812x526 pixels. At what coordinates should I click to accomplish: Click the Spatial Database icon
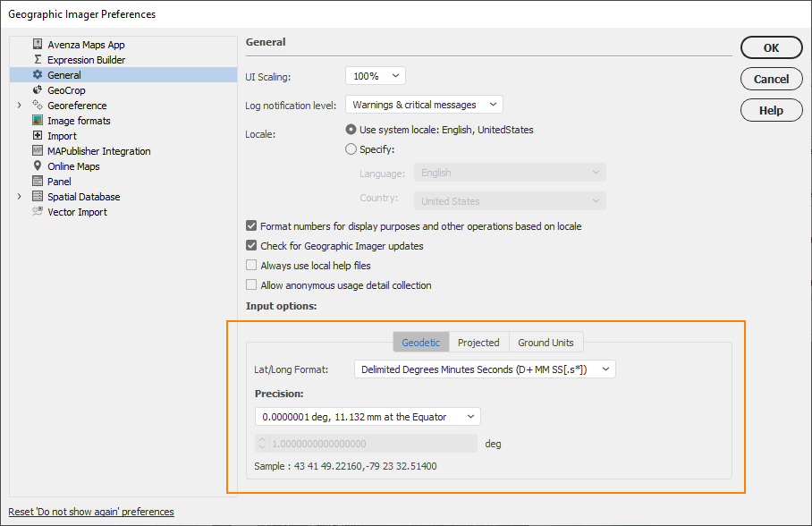pos(38,197)
